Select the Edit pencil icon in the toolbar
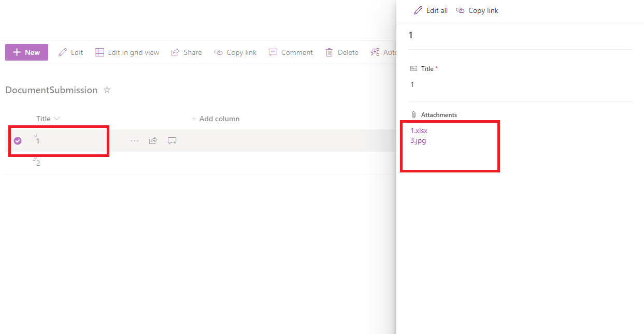This screenshot has width=644, height=334. click(x=70, y=52)
